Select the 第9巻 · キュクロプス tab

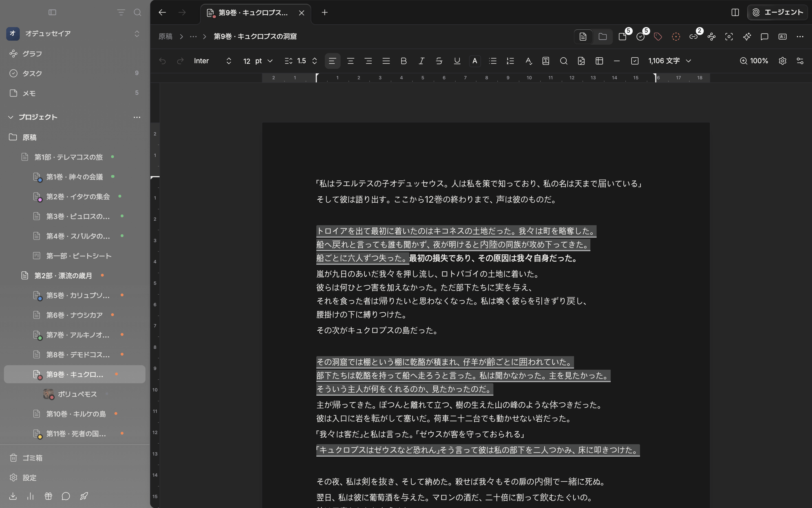256,13
